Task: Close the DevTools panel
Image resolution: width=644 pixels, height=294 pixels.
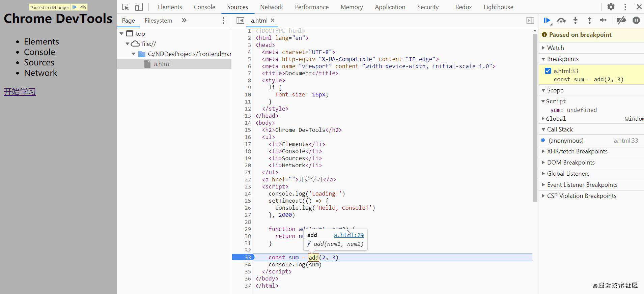Action: [639, 7]
